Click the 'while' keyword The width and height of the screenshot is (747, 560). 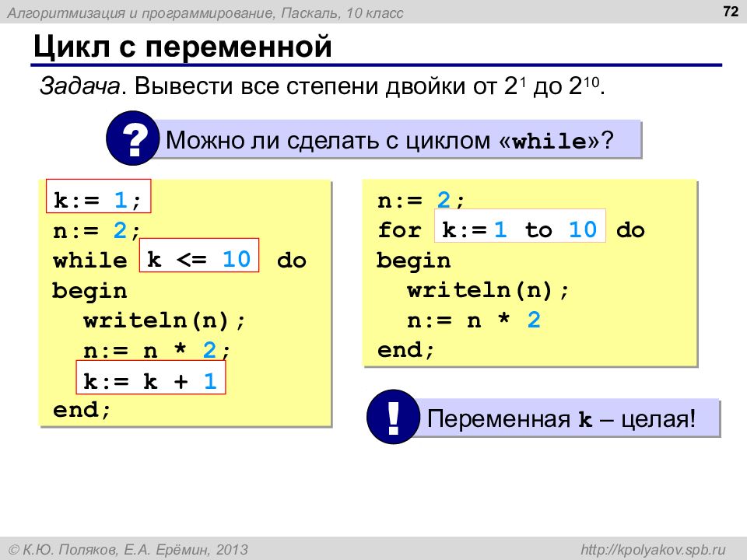(x=90, y=261)
